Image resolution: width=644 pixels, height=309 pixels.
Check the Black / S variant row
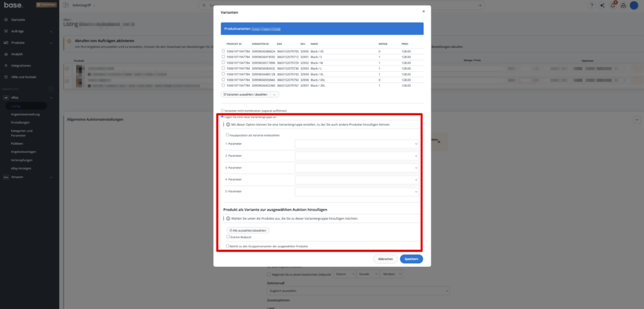[223, 57]
